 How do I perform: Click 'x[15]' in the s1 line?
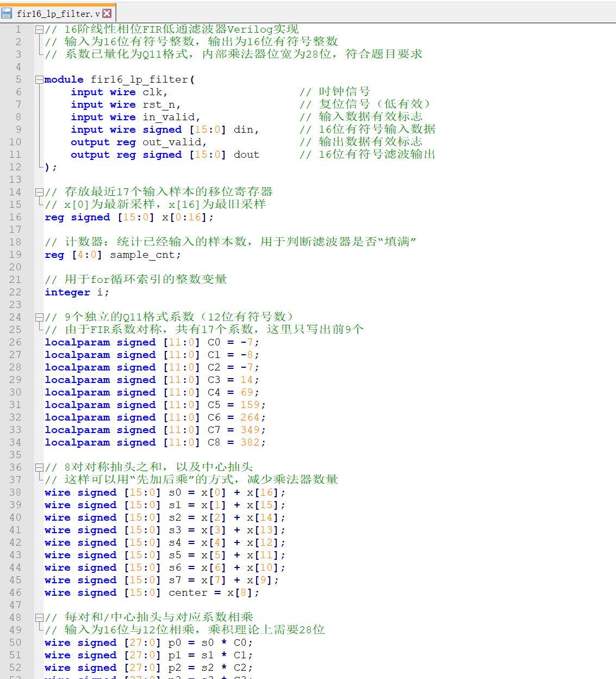[x=263, y=505]
